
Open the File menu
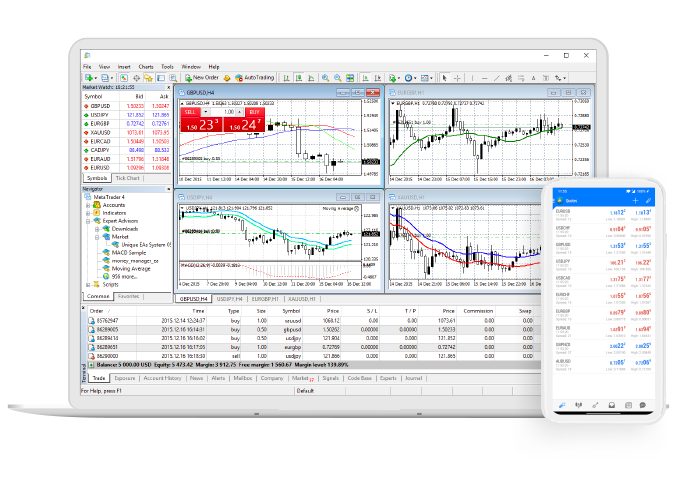tap(87, 67)
